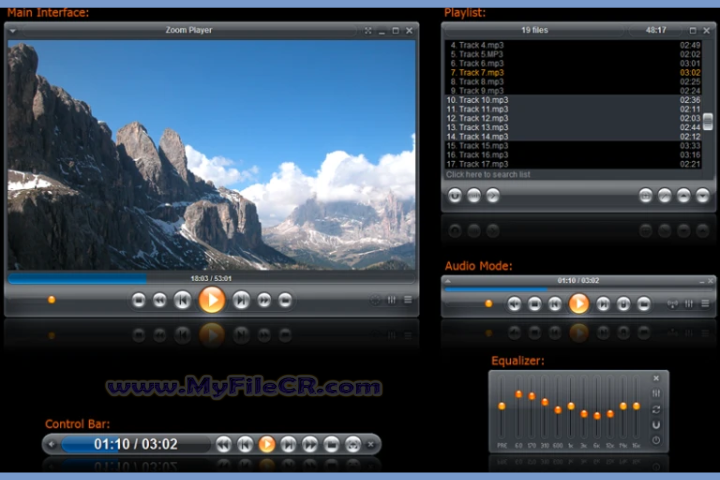The height and width of the screenshot is (480, 720).
Task: Seek on the Audio Mode progress bar
Action: pyautogui.click(x=579, y=289)
